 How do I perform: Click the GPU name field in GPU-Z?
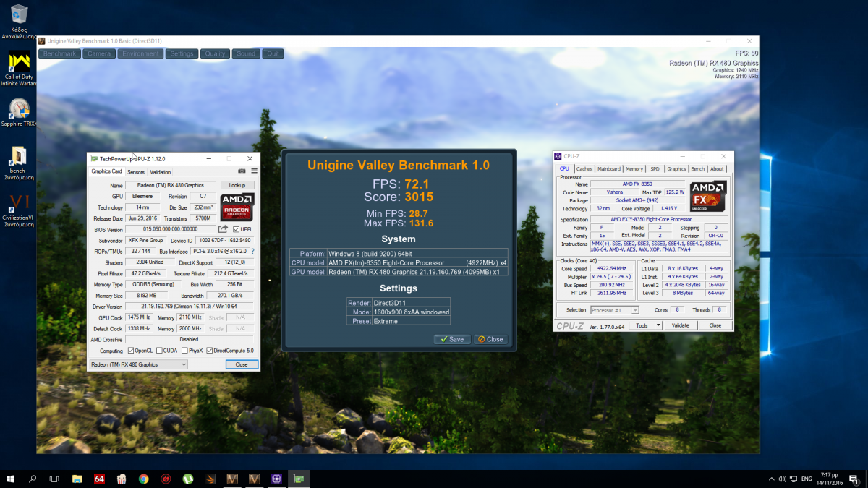pos(170,185)
